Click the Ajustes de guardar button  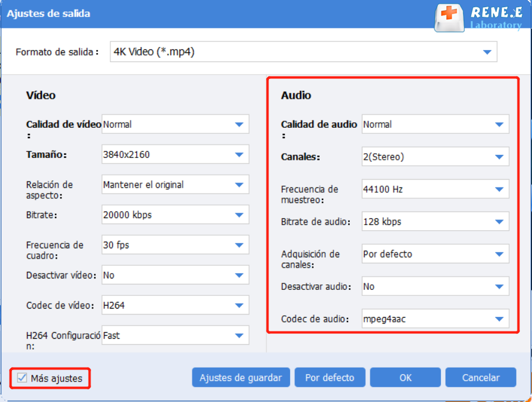tap(241, 378)
